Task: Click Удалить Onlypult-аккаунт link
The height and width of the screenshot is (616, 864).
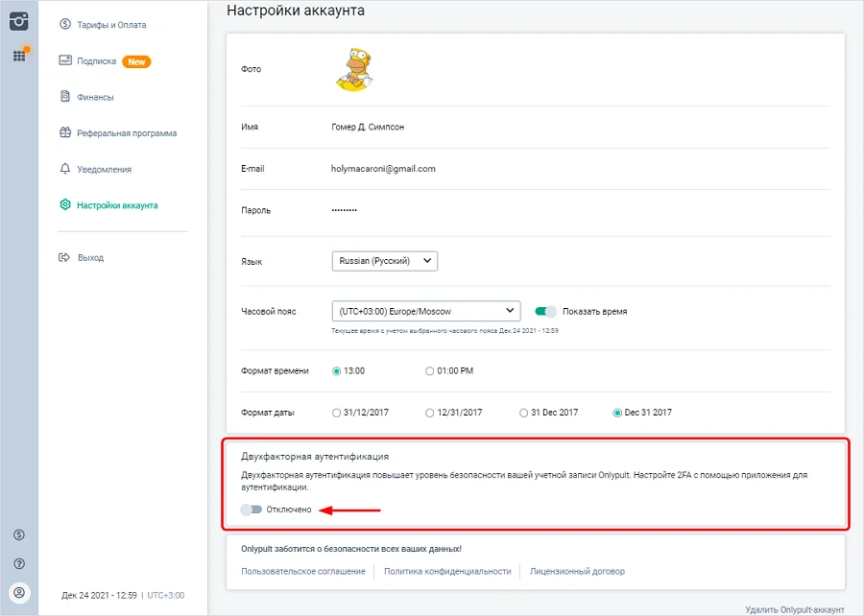Action: (x=794, y=609)
